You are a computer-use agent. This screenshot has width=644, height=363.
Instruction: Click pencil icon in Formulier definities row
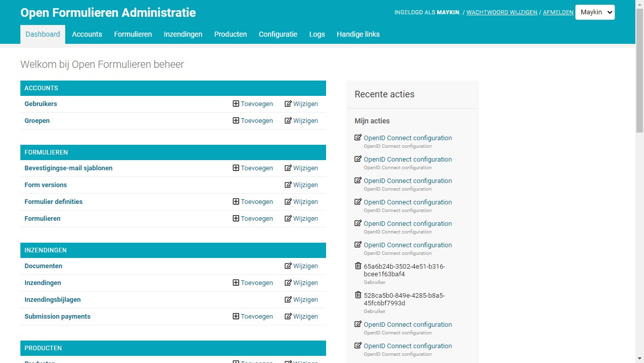[x=288, y=201]
